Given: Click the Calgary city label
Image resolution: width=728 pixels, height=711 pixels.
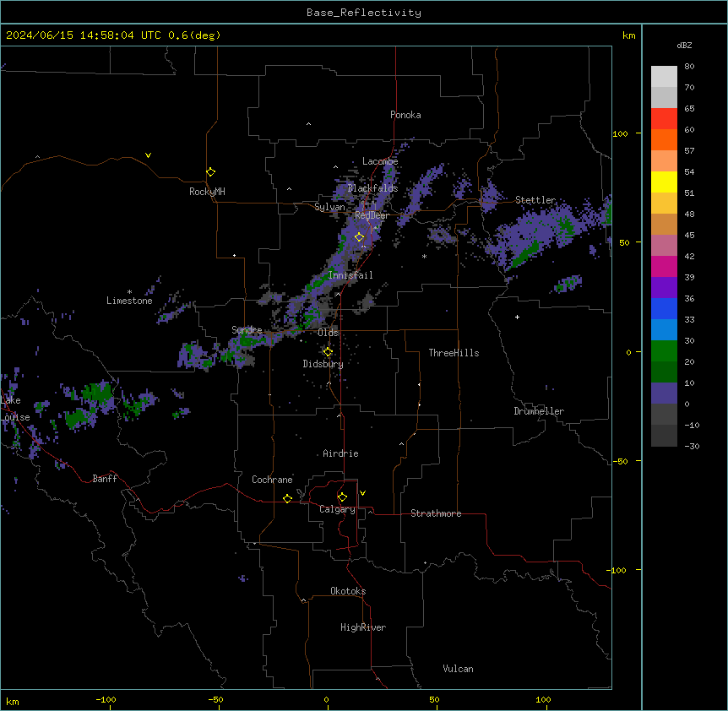Looking at the screenshot, I should (337, 509).
